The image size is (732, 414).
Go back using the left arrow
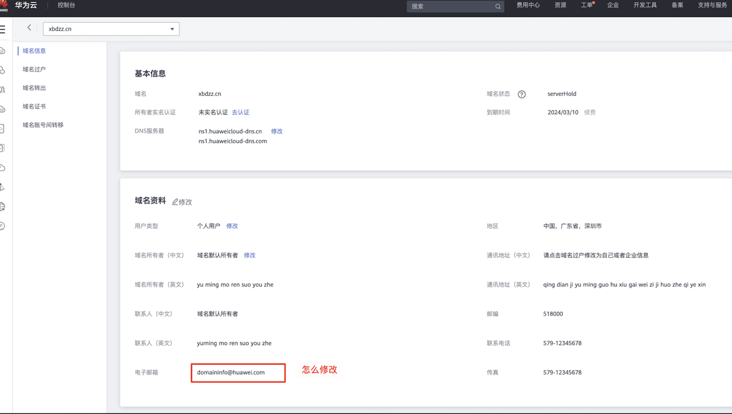pos(29,28)
